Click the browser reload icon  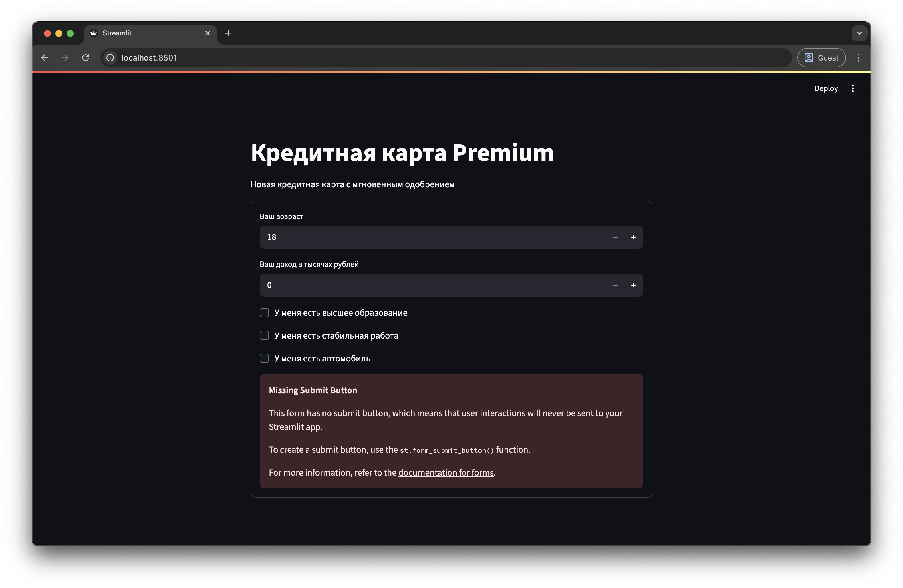point(86,58)
